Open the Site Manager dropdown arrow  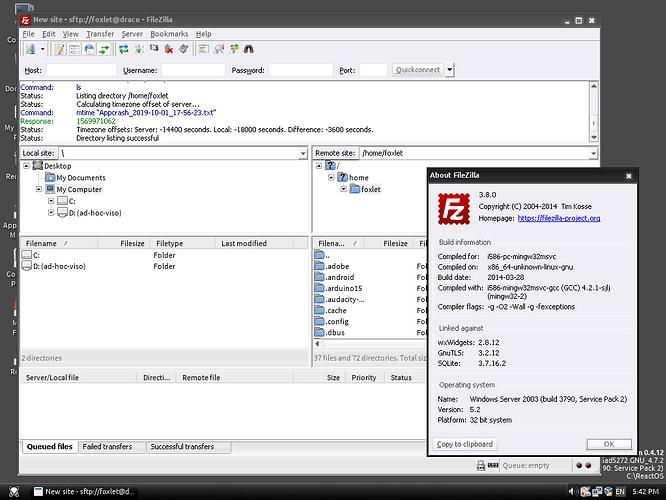(42, 49)
